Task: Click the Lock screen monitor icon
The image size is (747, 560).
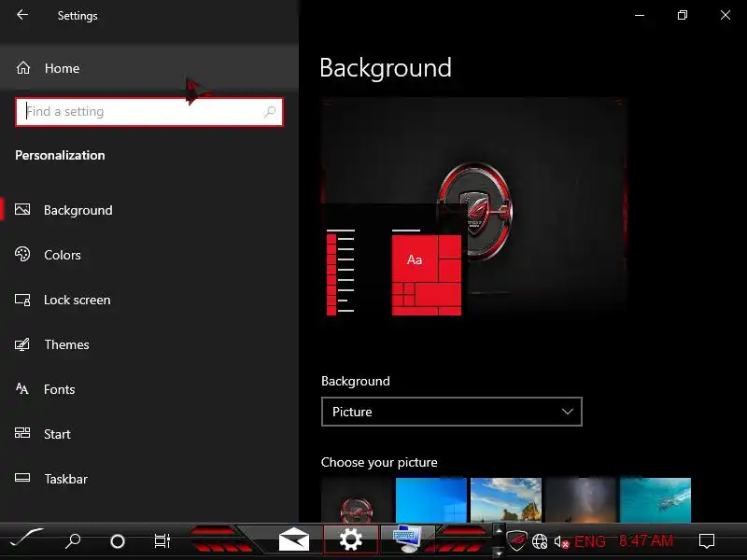Action: pos(22,300)
